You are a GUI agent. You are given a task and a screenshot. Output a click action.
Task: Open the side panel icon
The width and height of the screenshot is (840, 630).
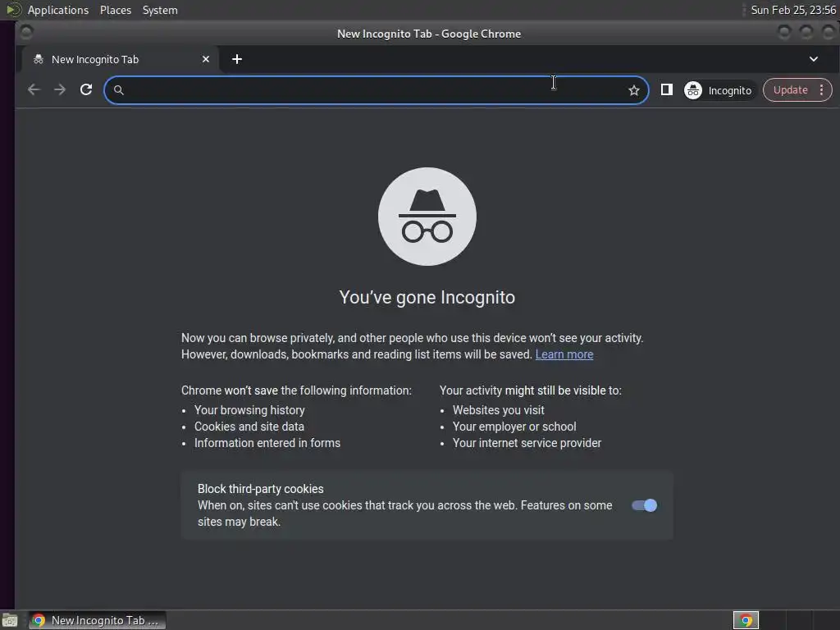(666, 90)
